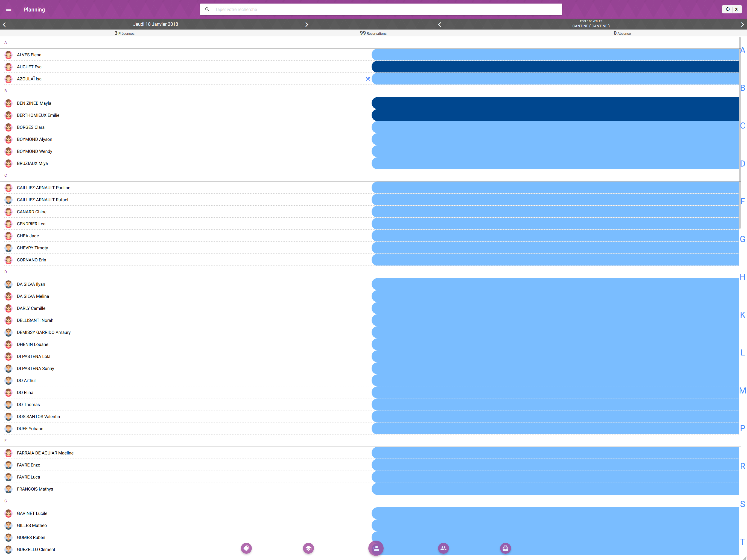Select student name 'BOYMOND Alyson'

pyautogui.click(x=34, y=139)
